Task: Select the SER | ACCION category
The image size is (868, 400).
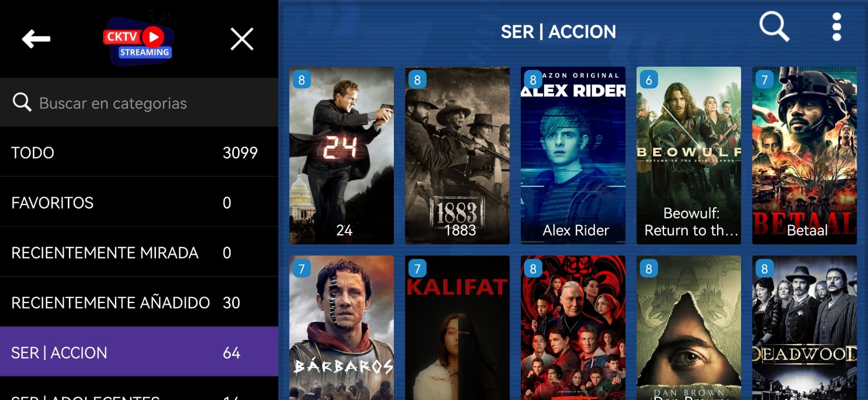Action: [139, 352]
